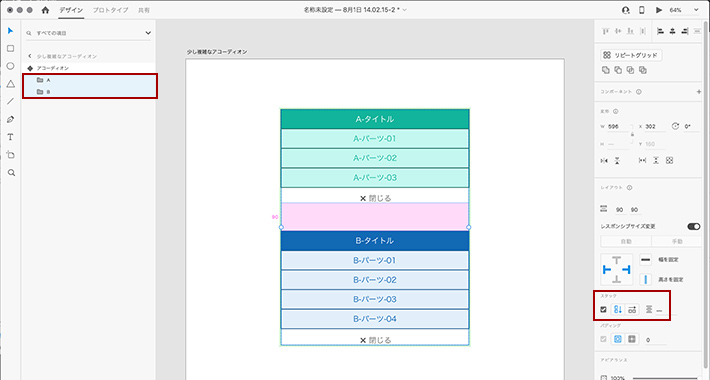Open the document title dropdown
710x380 pixels.
(x=404, y=10)
